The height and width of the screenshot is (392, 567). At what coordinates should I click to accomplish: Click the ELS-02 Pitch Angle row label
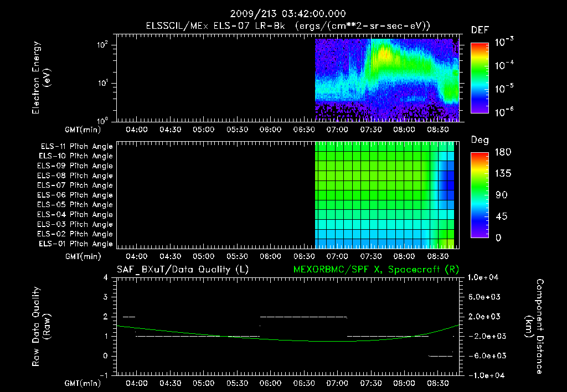pos(75,234)
